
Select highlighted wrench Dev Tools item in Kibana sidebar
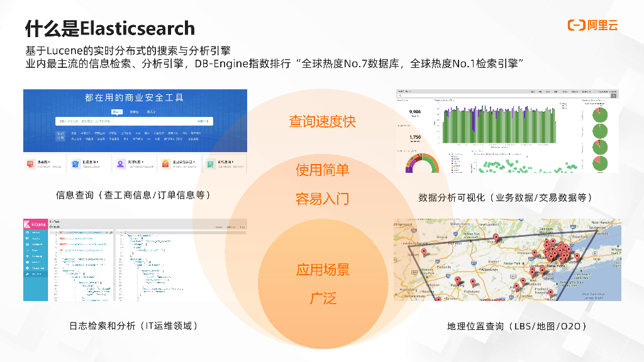pos(36,274)
